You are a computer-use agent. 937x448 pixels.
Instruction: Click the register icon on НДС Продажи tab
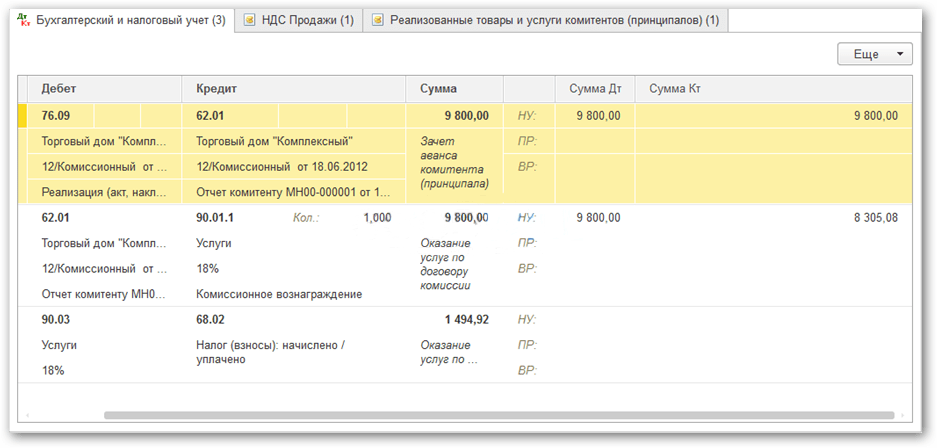pyautogui.click(x=250, y=20)
